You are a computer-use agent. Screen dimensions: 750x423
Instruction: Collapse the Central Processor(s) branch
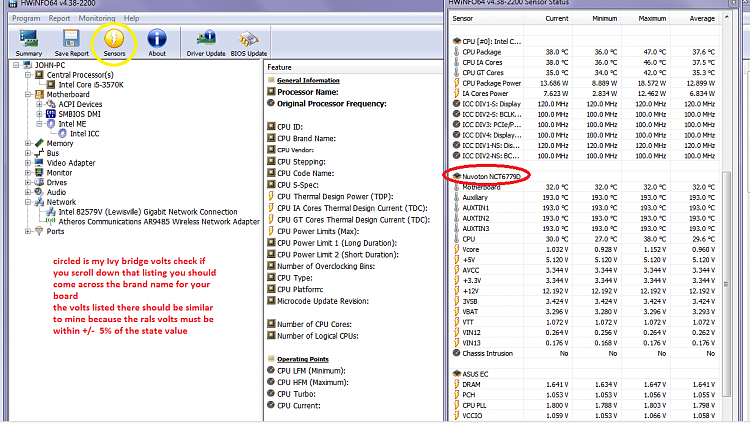pos(28,75)
